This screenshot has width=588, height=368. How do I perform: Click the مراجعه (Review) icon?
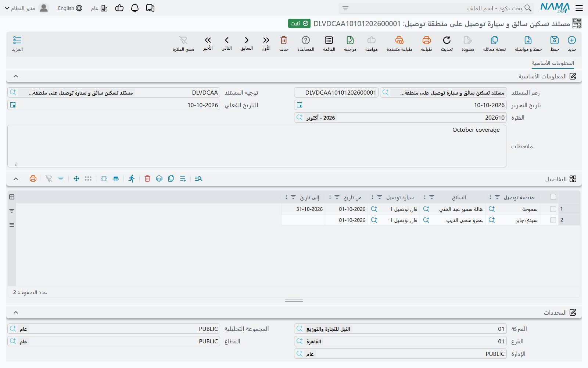350,40
